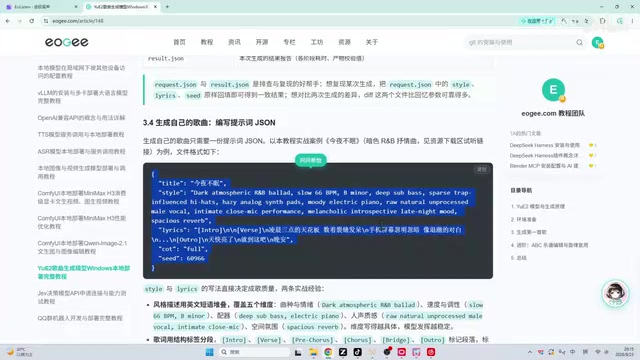Open the weather widget on taskbar
Viewport: 640px width, 360px height.
20,352
